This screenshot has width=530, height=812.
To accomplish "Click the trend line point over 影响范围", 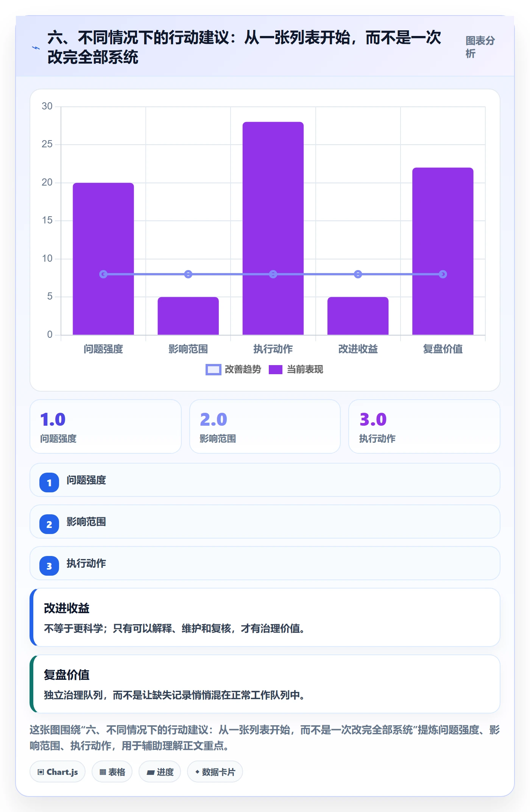I will (x=188, y=274).
